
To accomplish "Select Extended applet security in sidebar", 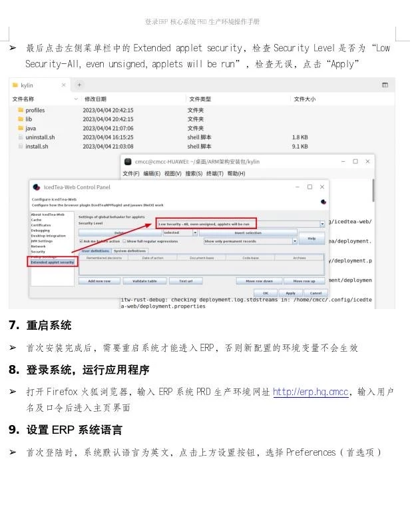I will (52, 262).
